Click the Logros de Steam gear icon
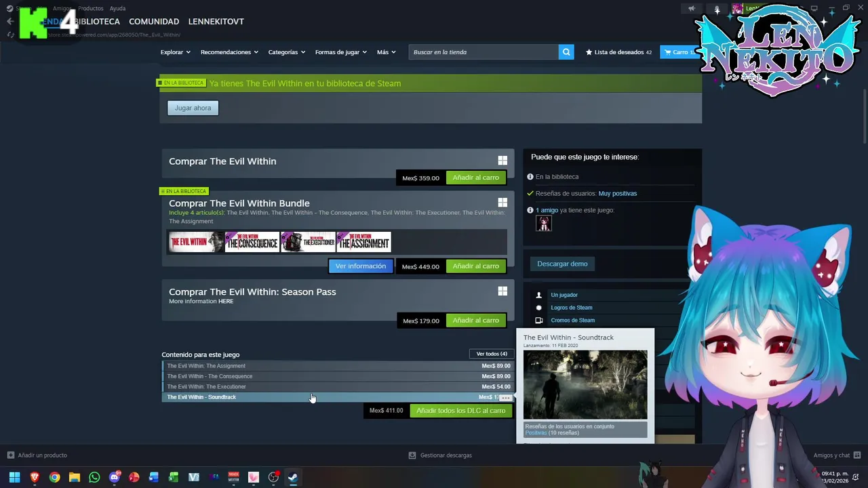Image resolution: width=868 pixels, height=488 pixels. (x=539, y=308)
